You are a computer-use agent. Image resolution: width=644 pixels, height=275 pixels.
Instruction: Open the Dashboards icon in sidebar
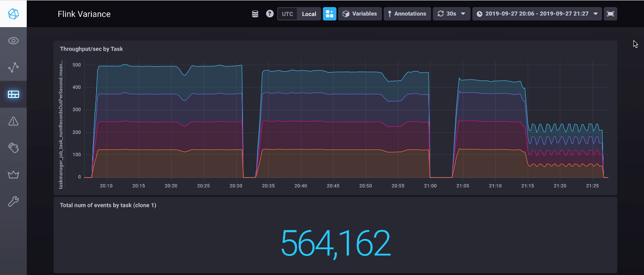click(13, 94)
